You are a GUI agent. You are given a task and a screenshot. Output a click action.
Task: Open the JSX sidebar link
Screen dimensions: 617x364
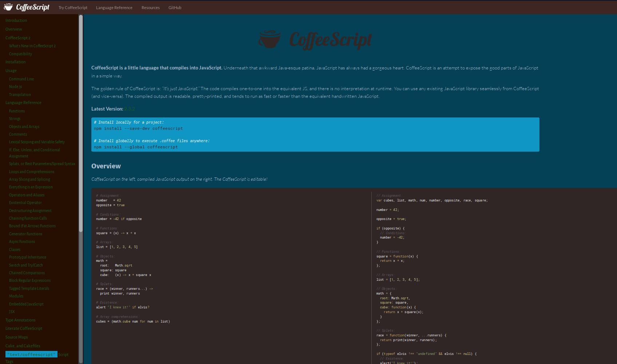12,312
